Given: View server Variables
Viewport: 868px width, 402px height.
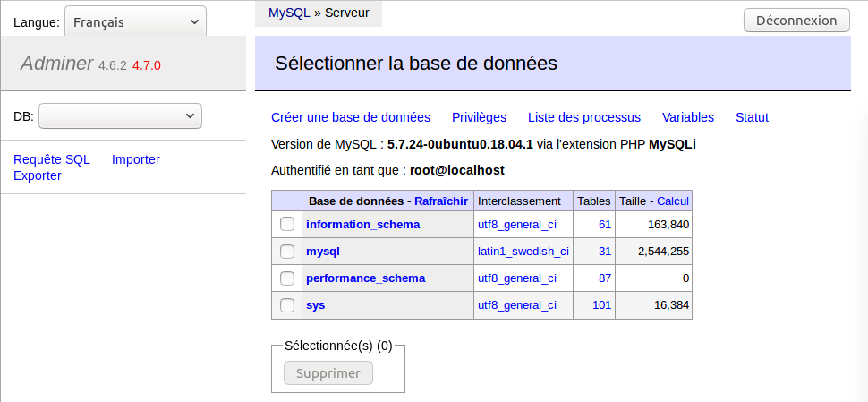Looking at the screenshot, I should [x=688, y=117].
